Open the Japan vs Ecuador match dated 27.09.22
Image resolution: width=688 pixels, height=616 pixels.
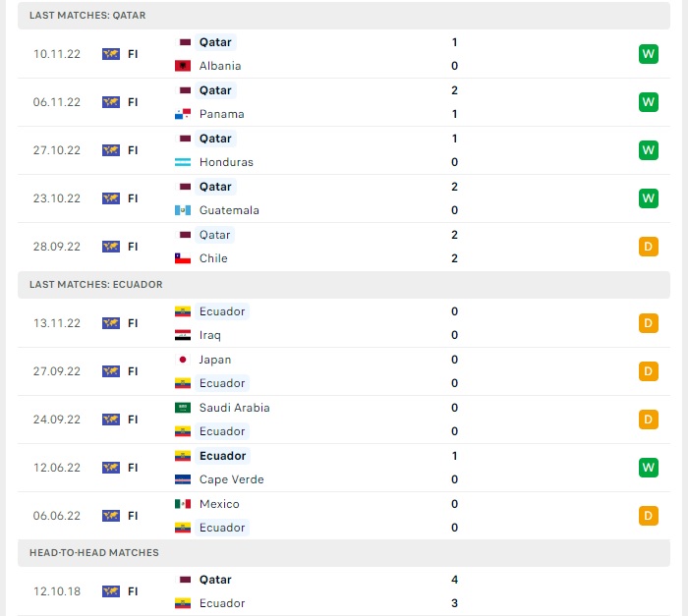344,371
